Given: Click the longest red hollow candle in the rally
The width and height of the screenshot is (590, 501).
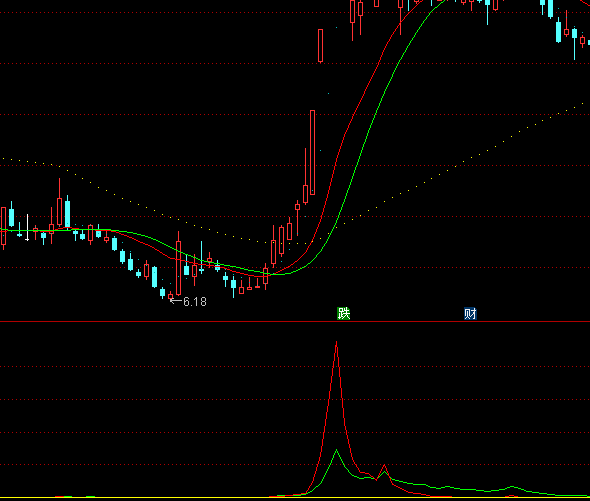Looking at the screenshot, I should coord(312,152).
